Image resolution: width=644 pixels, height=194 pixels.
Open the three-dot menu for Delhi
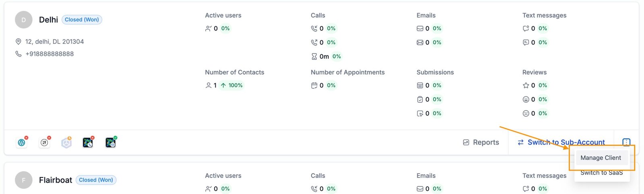click(x=626, y=142)
